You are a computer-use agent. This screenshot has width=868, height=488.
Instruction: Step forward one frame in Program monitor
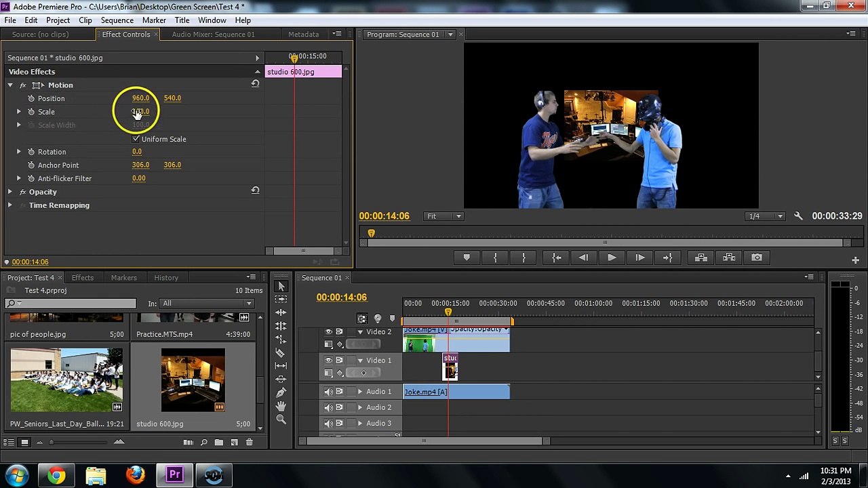pos(639,258)
